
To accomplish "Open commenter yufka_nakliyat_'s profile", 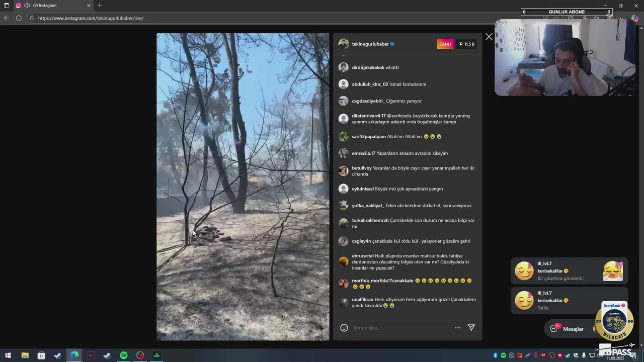I will 368,206.
